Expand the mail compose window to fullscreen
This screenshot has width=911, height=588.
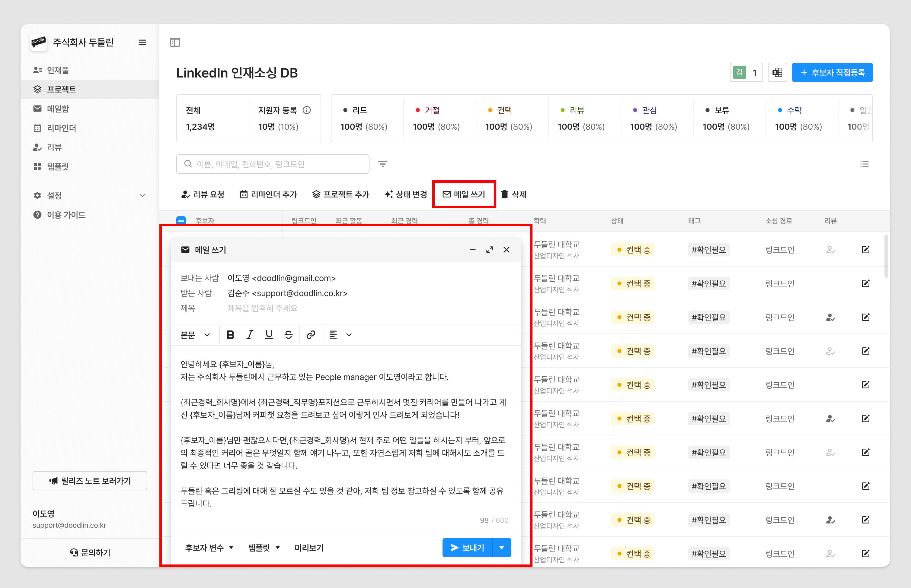tap(490, 250)
